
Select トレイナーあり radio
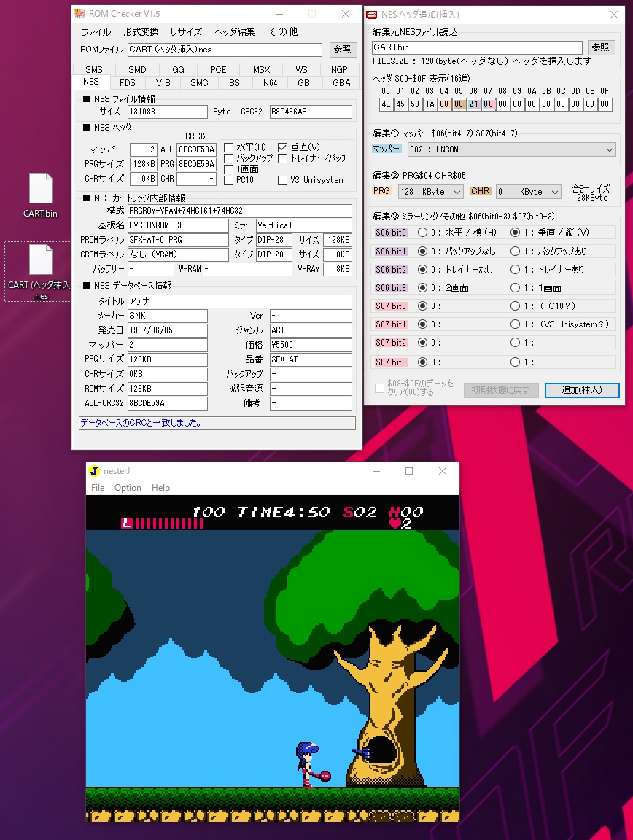515,270
